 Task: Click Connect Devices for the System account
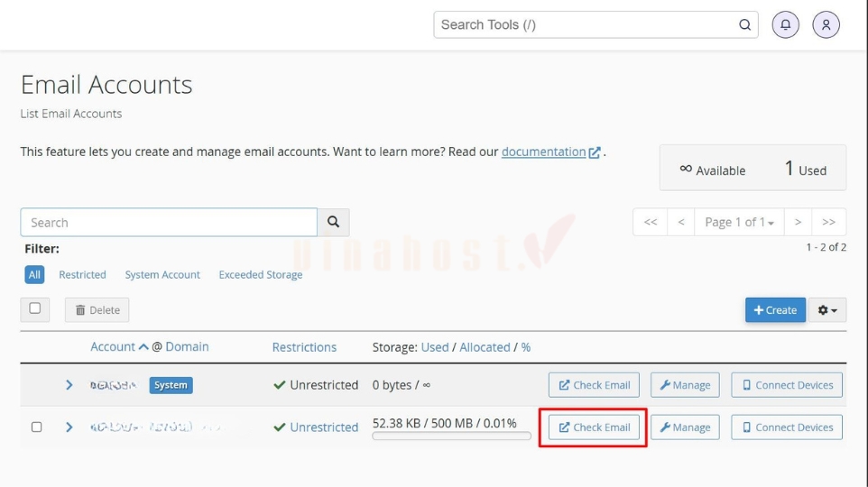click(787, 384)
